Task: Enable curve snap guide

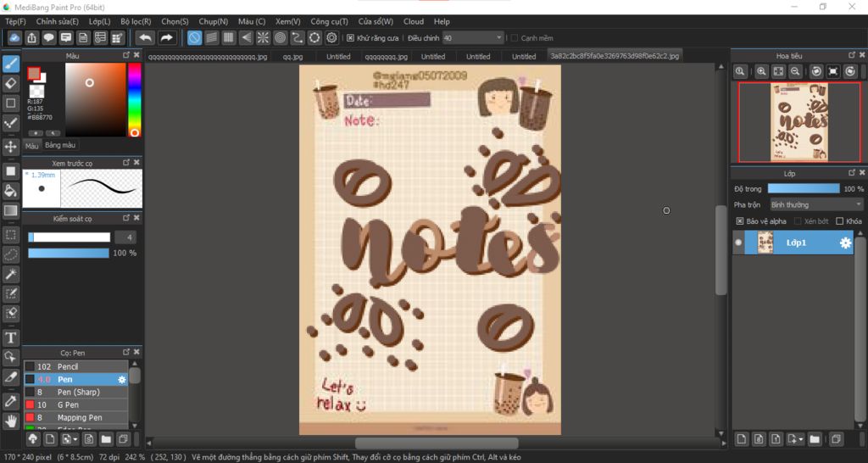Action: pyautogui.click(x=298, y=37)
